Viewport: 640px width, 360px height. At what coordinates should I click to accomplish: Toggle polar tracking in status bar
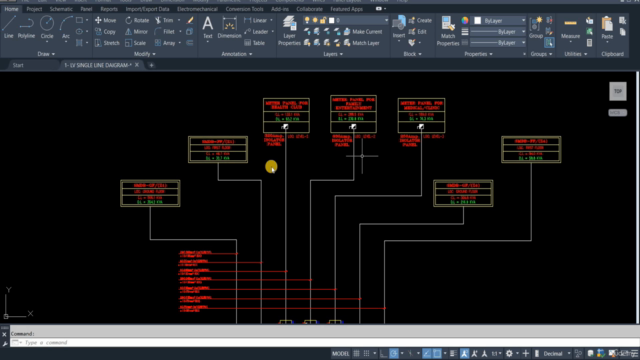pos(394,353)
